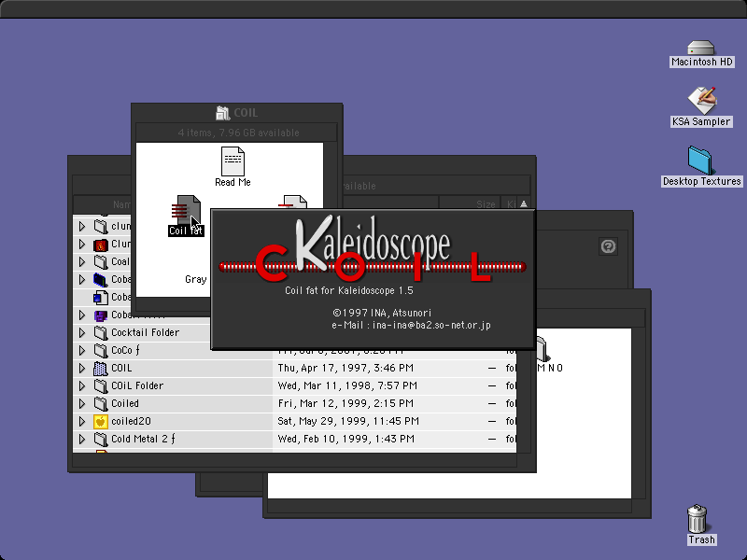
Task: Expand the CoCo ƒ disclosure triangle
Action: 82,351
